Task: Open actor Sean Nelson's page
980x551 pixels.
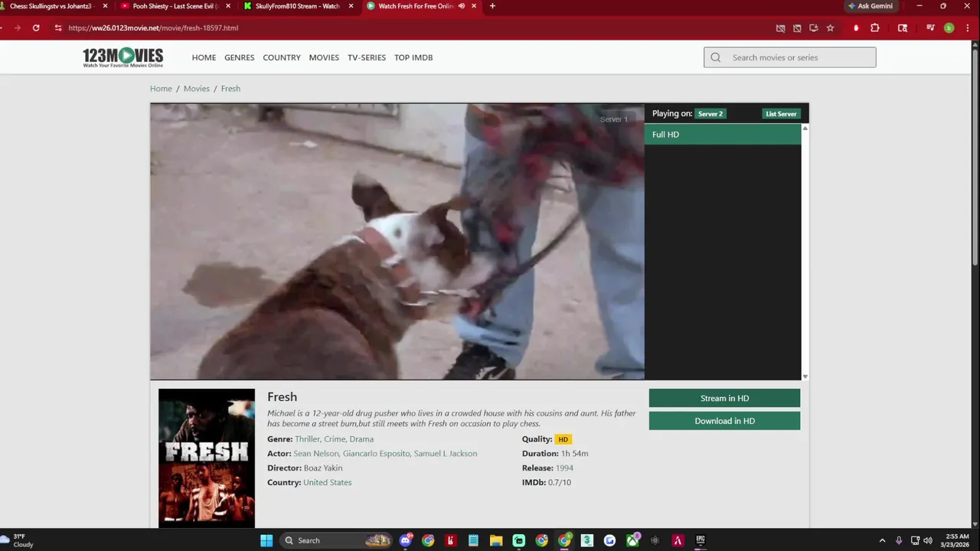Action: (316, 454)
